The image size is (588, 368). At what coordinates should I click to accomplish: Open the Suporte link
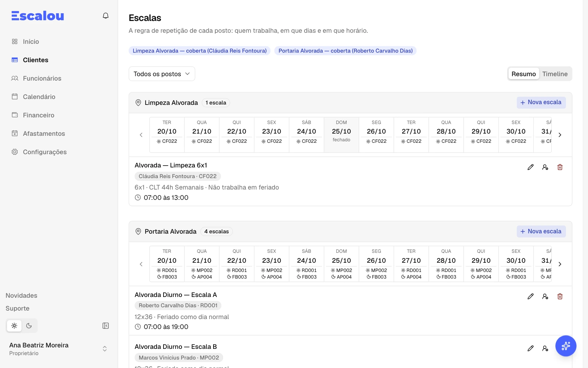pos(17,308)
